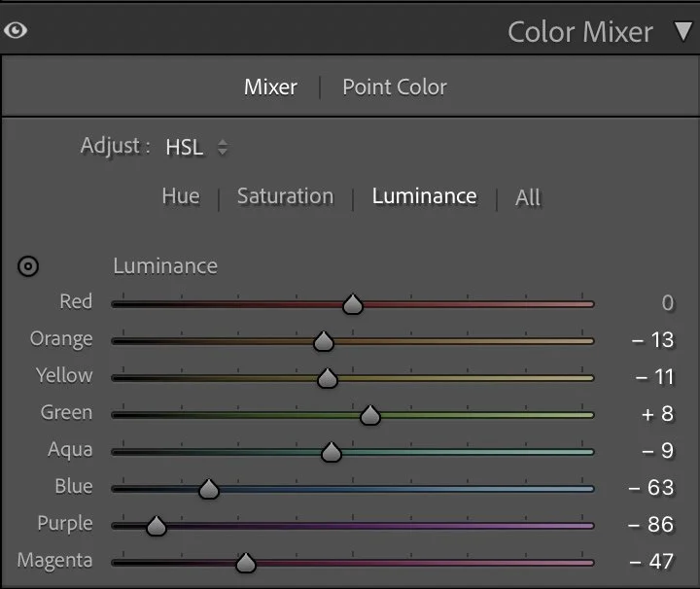Screen dimensions: 700x589
Task: Click the Yellow luminance slider handle
Action: 328,378
